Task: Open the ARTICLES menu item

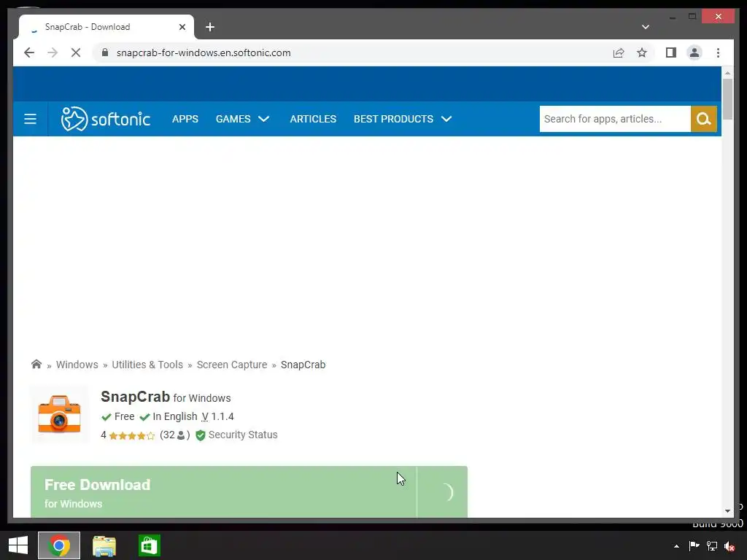Action: (313, 119)
